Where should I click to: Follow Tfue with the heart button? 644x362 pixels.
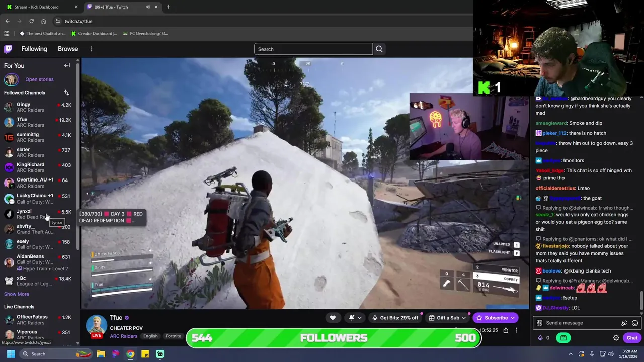coord(333,318)
